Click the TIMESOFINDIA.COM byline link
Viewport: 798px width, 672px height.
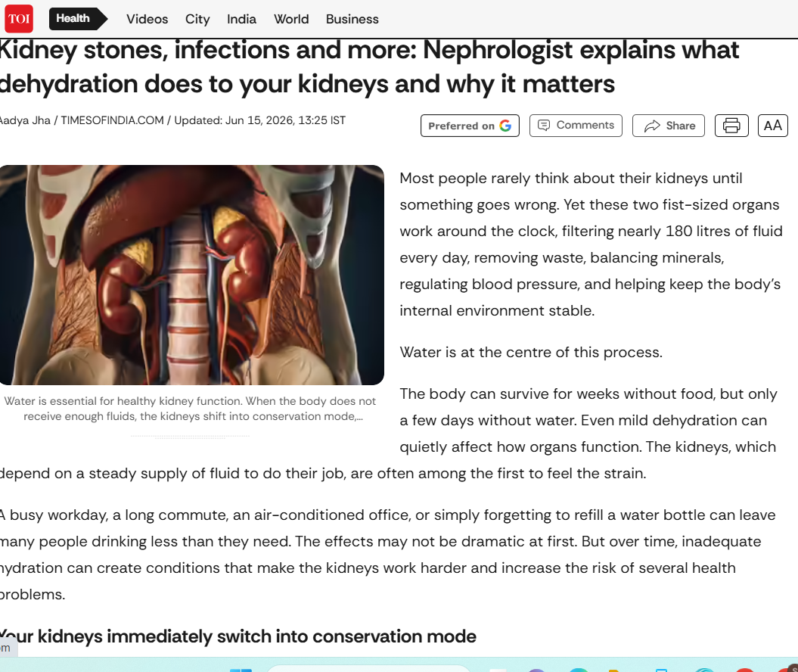click(x=113, y=120)
